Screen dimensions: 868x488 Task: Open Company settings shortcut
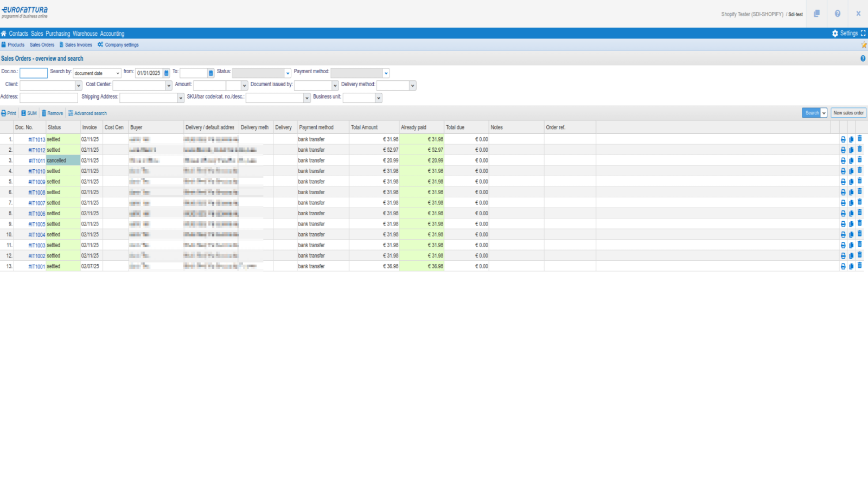point(118,45)
